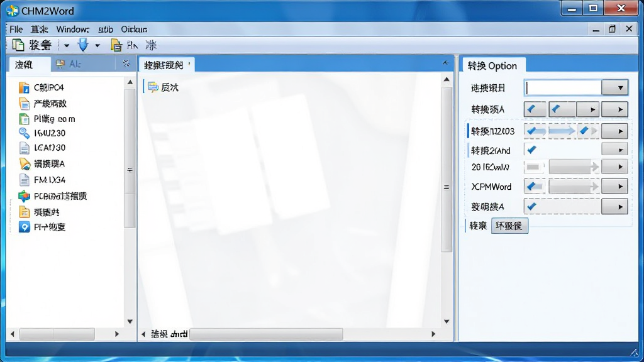This screenshot has height=362, width=644.
Task: Click middle panel's vertical scrollbar down arrow
Action: click(x=447, y=321)
